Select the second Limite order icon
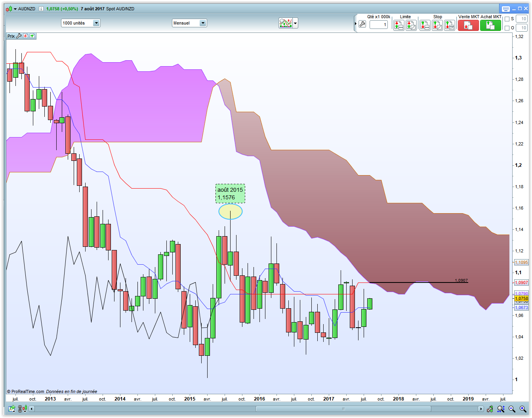 coord(411,25)
